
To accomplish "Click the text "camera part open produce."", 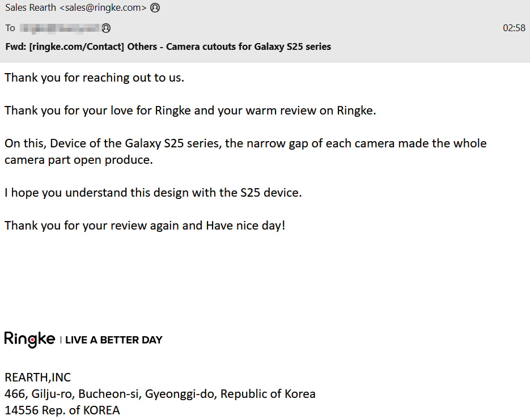I will pos(79,160).
